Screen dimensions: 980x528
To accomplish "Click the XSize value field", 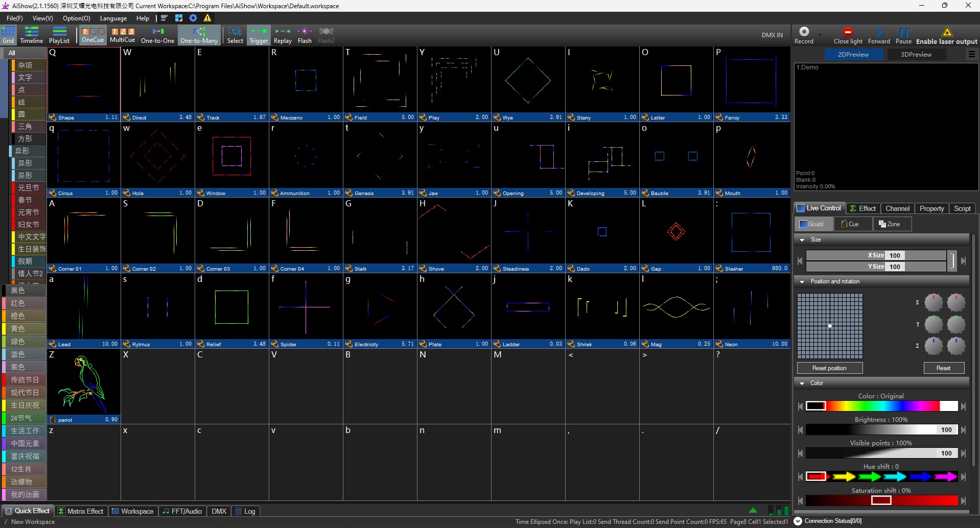I will click(895, 255).
